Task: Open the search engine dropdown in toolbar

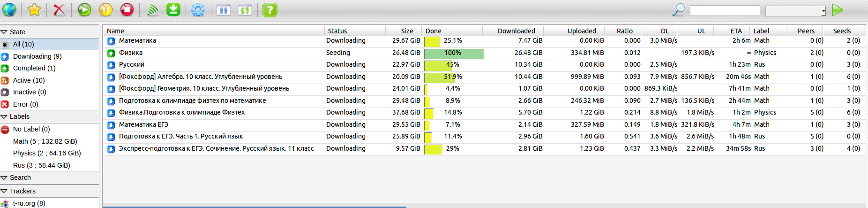Action: pos(796,11)
